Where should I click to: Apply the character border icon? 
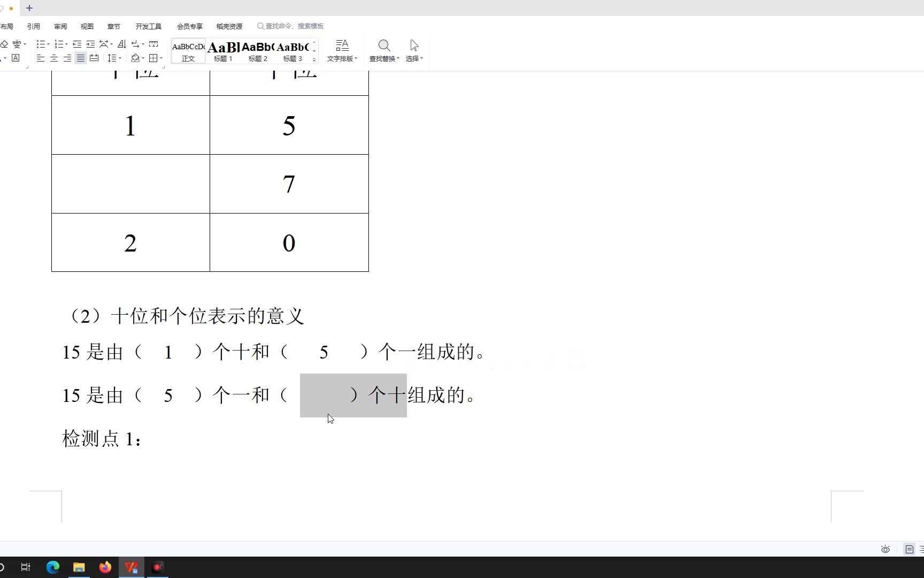(16, 58)
